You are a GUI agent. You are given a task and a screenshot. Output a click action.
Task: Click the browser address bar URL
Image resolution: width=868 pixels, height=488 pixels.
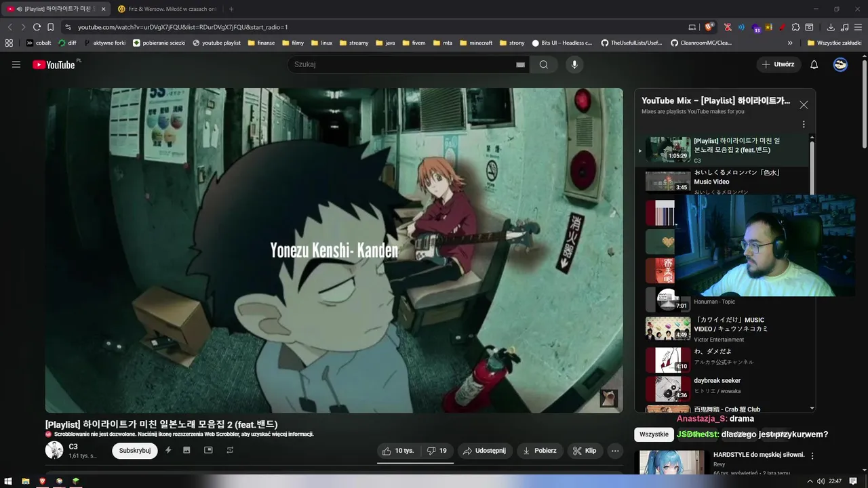[x=183, y=27]
